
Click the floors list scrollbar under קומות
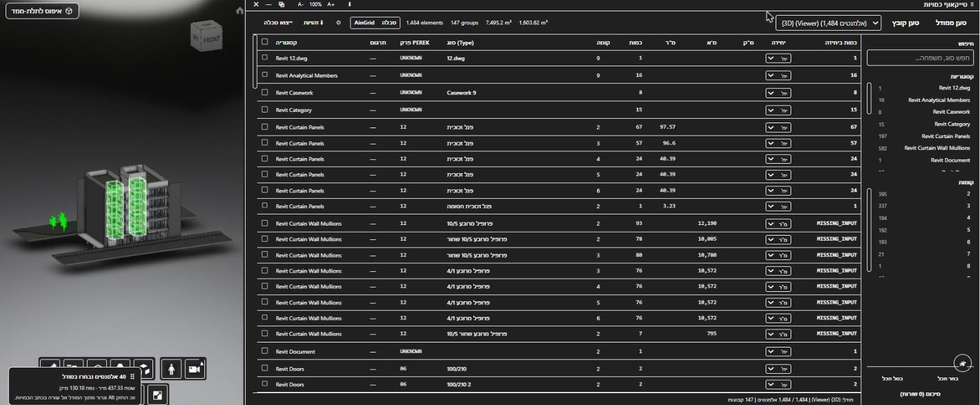coord(869,230)
